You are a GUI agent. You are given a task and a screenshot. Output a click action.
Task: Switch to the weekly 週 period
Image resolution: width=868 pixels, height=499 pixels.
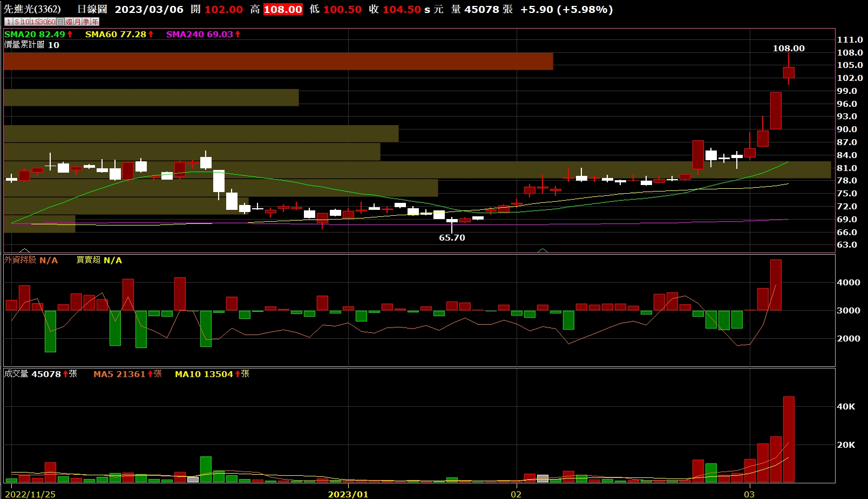69,22
